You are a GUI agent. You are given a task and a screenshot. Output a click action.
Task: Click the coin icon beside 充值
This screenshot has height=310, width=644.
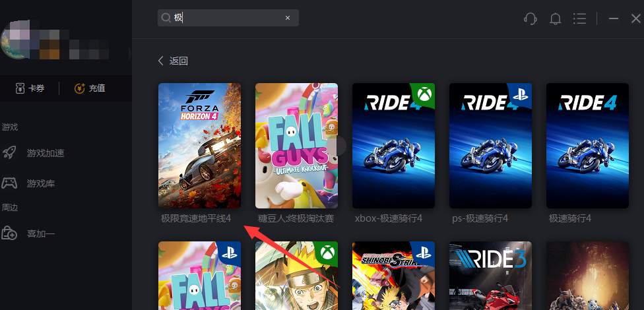(79, 88)
